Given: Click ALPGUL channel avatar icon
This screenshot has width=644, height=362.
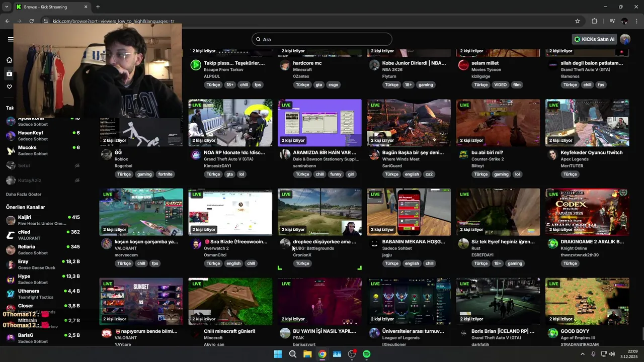Looking at the screenshot, I should 196,65.
